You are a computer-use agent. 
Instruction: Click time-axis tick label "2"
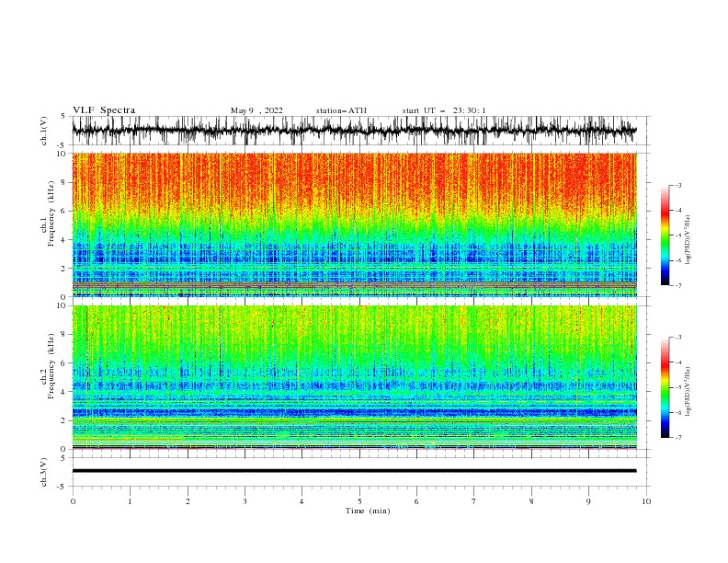pyautogui.click(x=188, y=501)
